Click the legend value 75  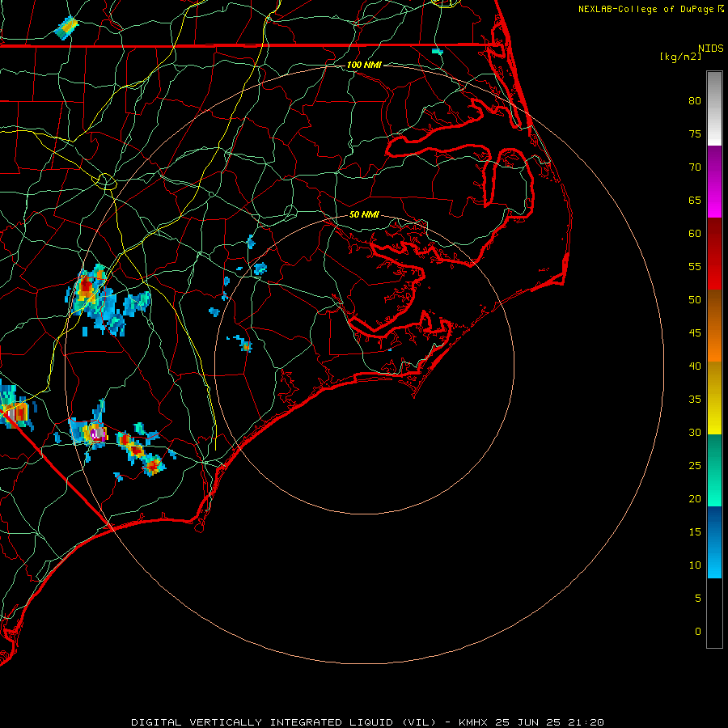coord(695,134)
